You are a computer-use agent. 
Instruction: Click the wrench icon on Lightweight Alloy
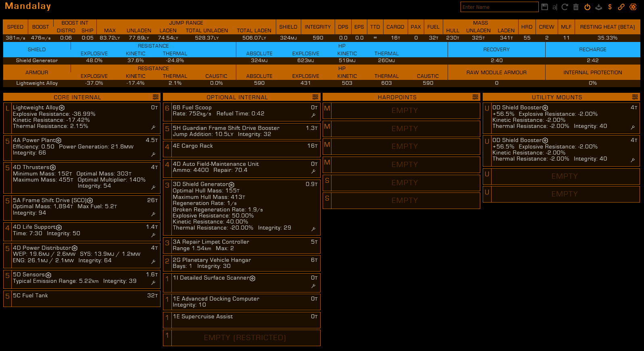click(x=153, y=127)
